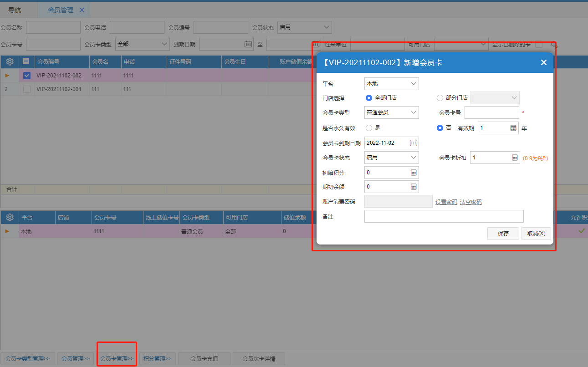The height and width of the screenshot is (367, 588).
Task: Click the 会员次卡详情 button
Action: [259, 359]
